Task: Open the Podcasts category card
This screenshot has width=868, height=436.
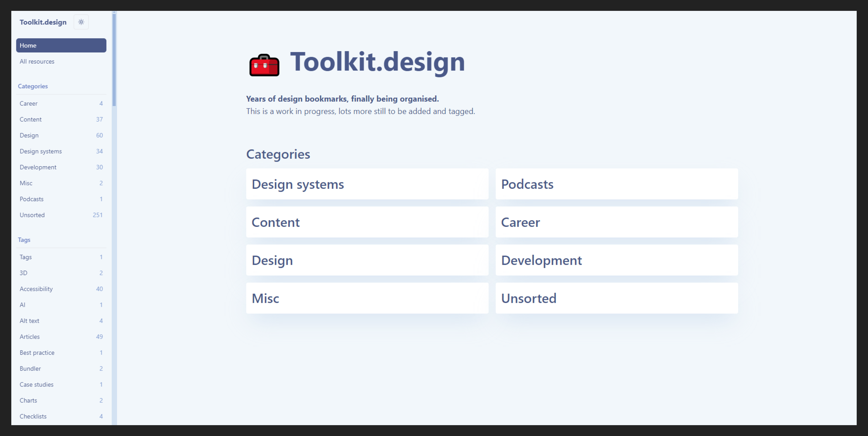Action: point(616,184)
